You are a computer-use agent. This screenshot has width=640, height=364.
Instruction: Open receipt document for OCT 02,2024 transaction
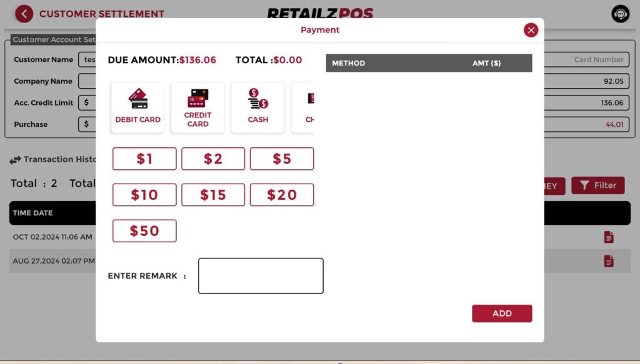click(609, 237)
